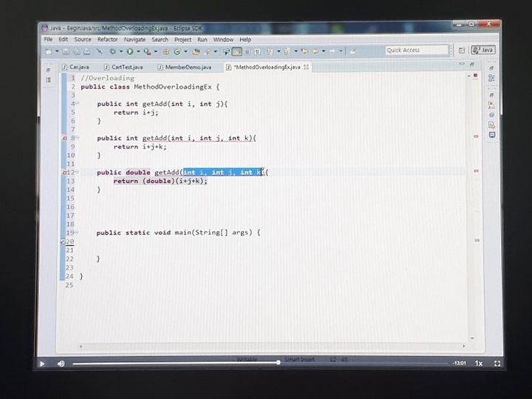This screenshot has height=399, width=532.
Task: Click the Javadoc @ icon in right sidebar
Action: [x=491, y=115]
